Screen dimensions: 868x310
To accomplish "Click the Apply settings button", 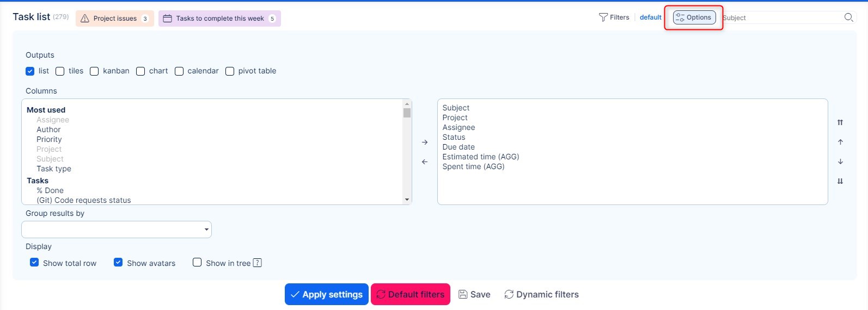I will click(326, 294).
